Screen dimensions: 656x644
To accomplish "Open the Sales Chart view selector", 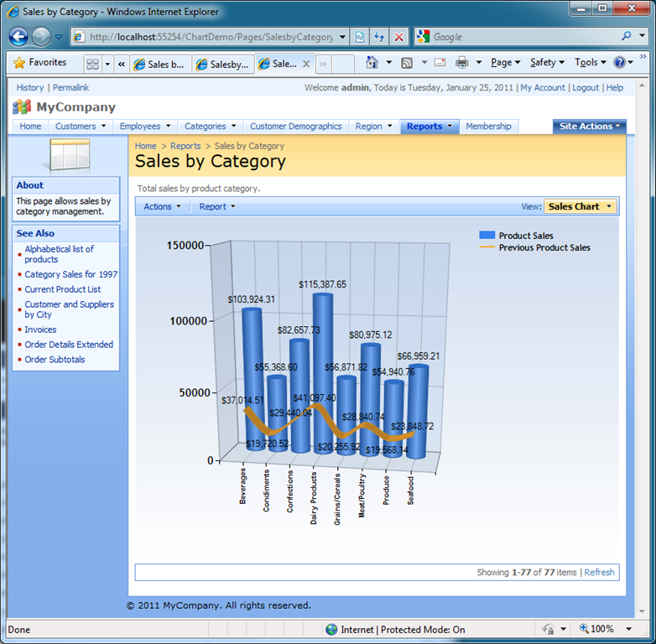I will [x=580, y=206].
